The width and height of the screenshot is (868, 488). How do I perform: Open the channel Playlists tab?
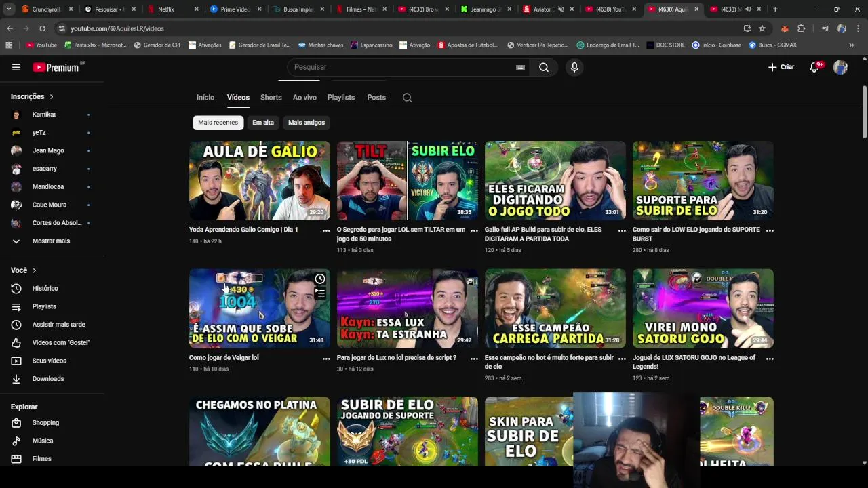click(341, 98)
